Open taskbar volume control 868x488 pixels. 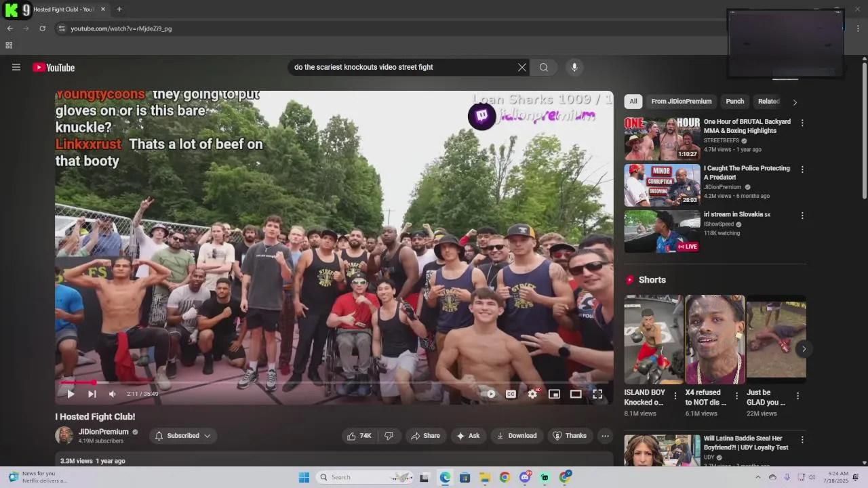click(812, 477)
